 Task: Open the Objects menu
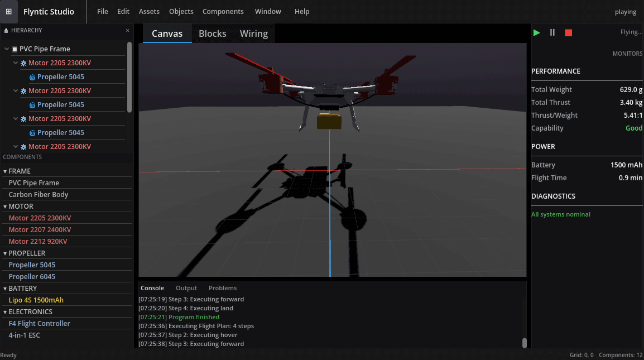coord(181,12)
